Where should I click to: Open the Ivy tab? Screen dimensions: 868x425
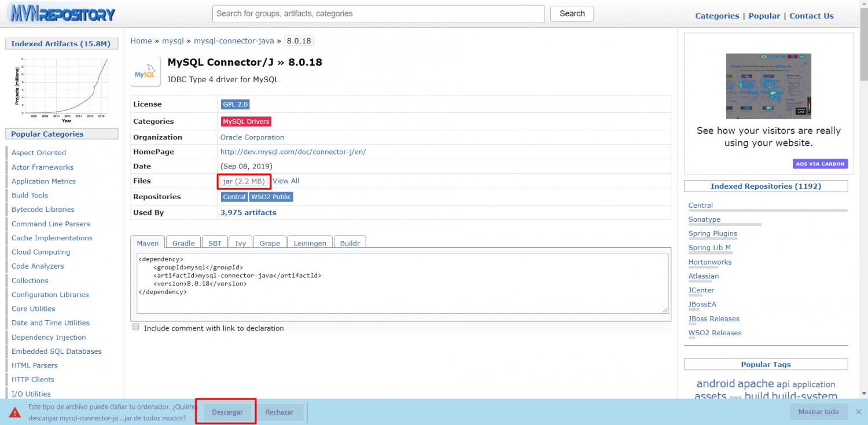pos(240,243)
